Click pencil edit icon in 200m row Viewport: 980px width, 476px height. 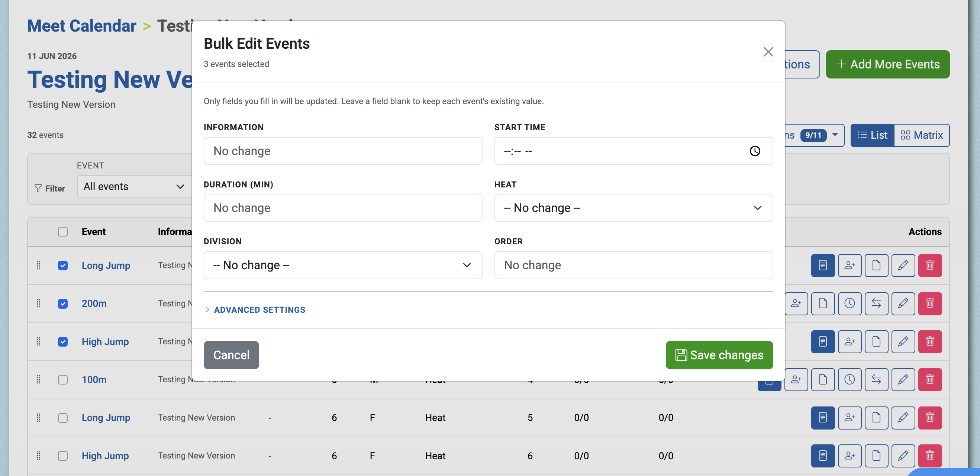pyautogui.click(x=903, y=303)
